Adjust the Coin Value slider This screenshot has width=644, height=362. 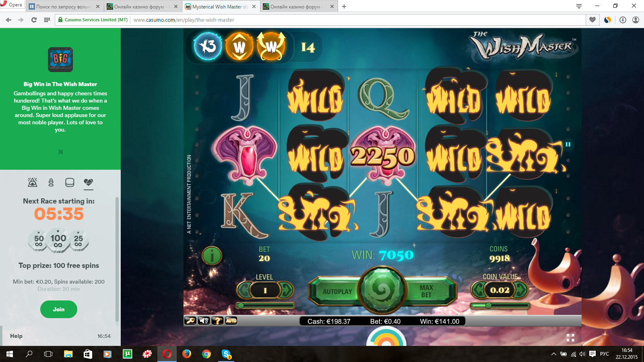[500, 305]
